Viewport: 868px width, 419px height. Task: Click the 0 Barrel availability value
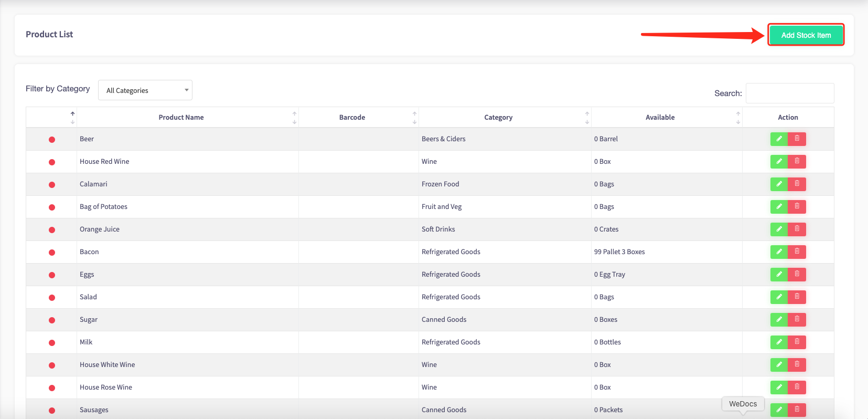[606, 139]
